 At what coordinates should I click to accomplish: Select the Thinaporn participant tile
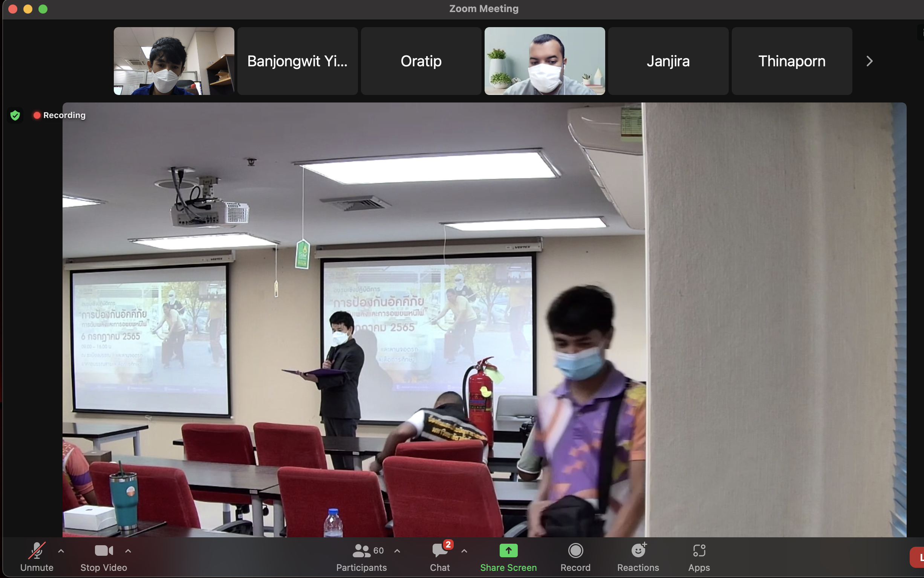791,61
